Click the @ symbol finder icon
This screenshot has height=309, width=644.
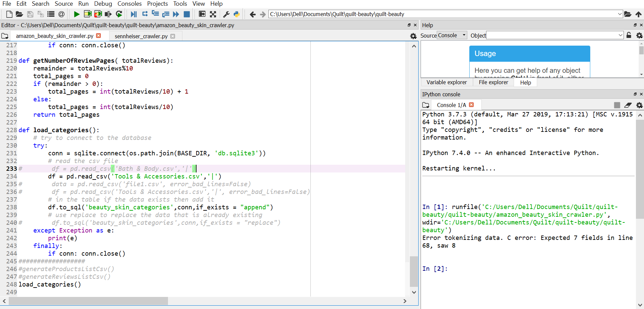61,14
